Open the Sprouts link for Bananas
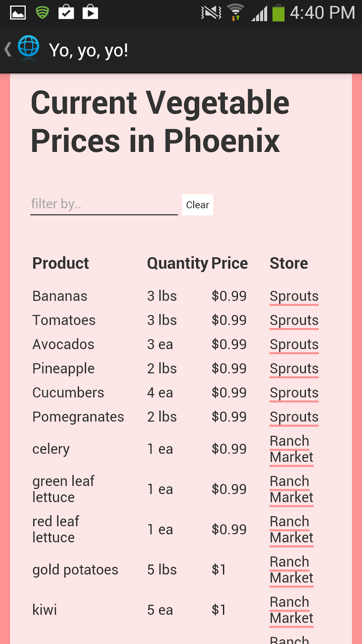Image resolution: width=362 pixels, height=644 pixels. click(x=294, y=296)
